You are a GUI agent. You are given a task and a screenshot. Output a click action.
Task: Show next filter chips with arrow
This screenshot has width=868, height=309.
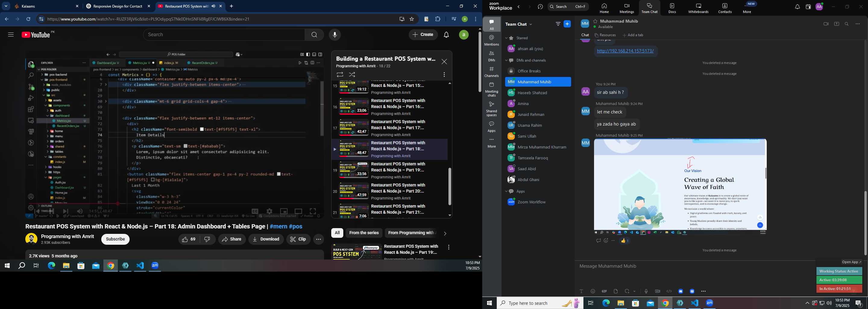[x=445, y=233]
